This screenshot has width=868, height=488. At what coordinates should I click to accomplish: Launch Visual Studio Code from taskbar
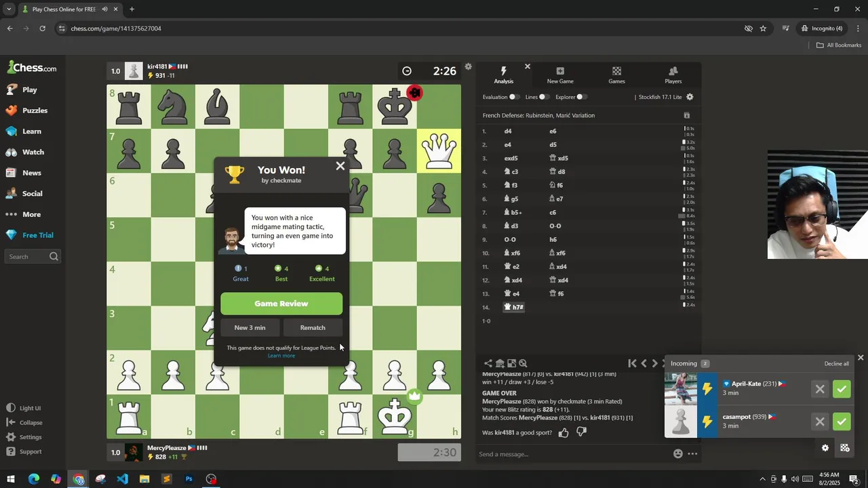[x=122, y=479]
